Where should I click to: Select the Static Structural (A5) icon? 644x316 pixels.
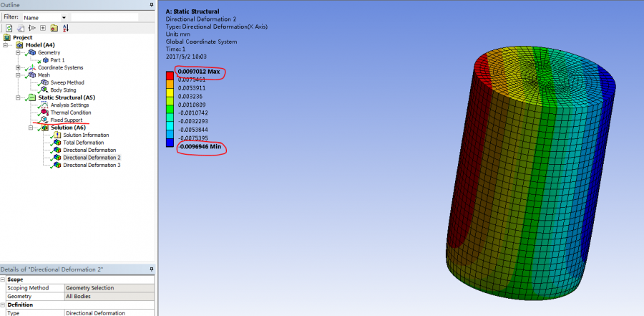point(32,97)
